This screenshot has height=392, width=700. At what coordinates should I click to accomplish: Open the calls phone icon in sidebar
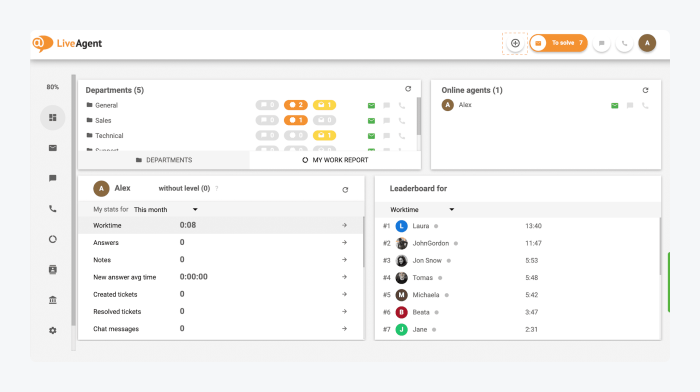tap(53, 209)
